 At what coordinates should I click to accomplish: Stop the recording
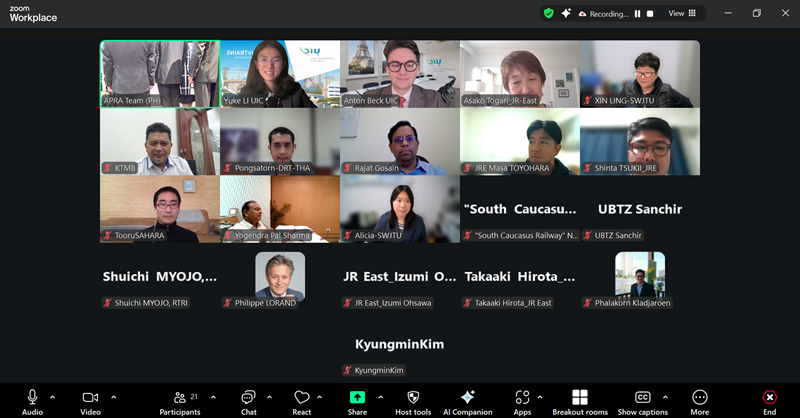coord(650,14)
